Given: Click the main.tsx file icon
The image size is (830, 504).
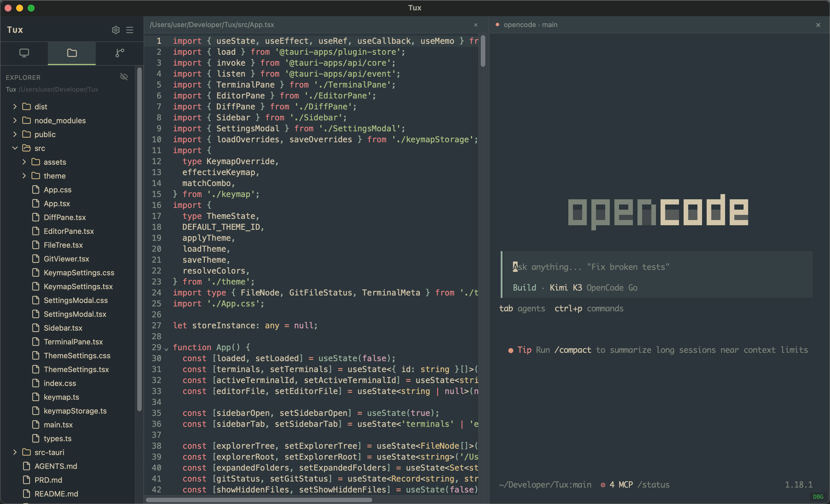Looking at the screenshot, I should tap(36, 425).
